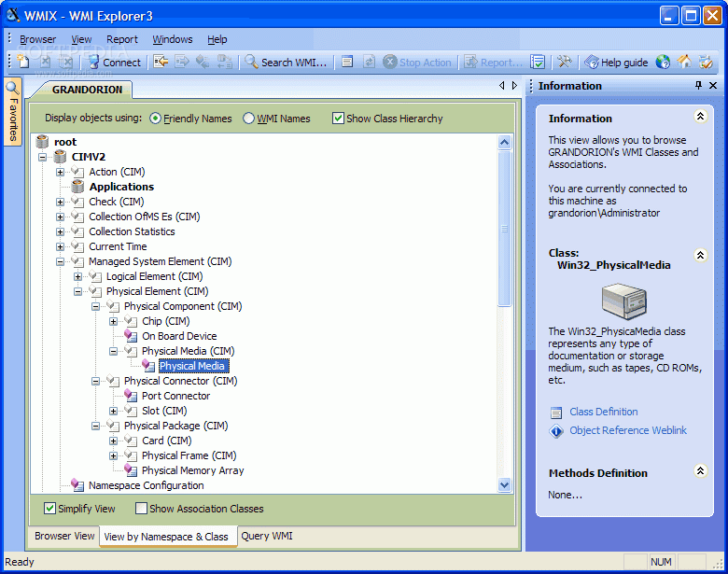Click the Connect toolbar button
This screenshot has height=574, width=728.
pyautogui.click(x=114, y=63)
